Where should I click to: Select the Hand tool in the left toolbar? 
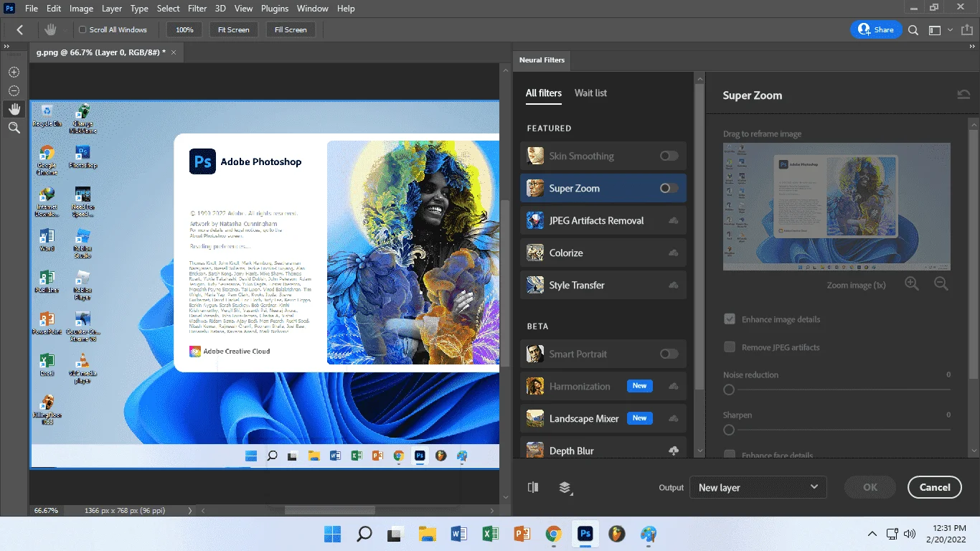14,109
